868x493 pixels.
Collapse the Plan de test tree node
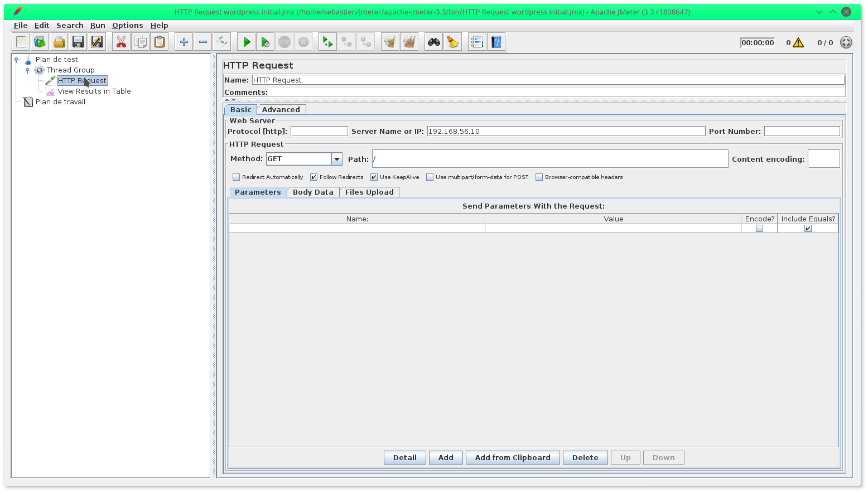pyautogui.click(x=17, y=59)
